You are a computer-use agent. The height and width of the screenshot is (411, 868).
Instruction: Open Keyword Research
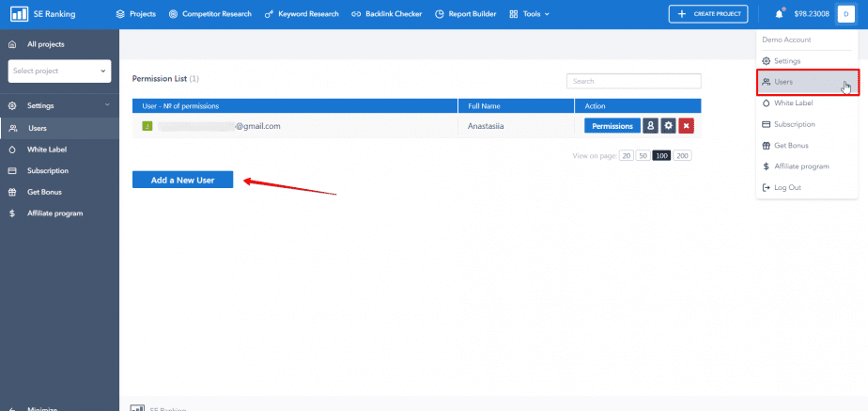(302, 14)
